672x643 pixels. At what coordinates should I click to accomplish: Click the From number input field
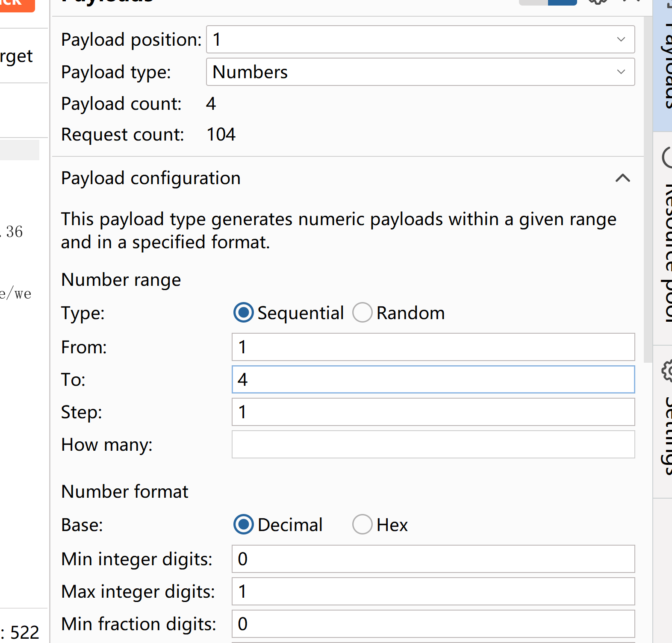tap(433, 347)
